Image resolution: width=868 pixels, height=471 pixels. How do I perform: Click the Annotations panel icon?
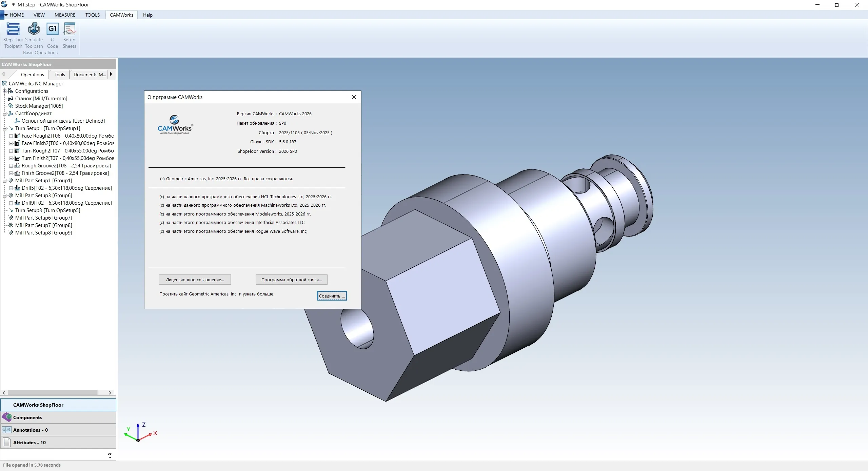(6, 430)
